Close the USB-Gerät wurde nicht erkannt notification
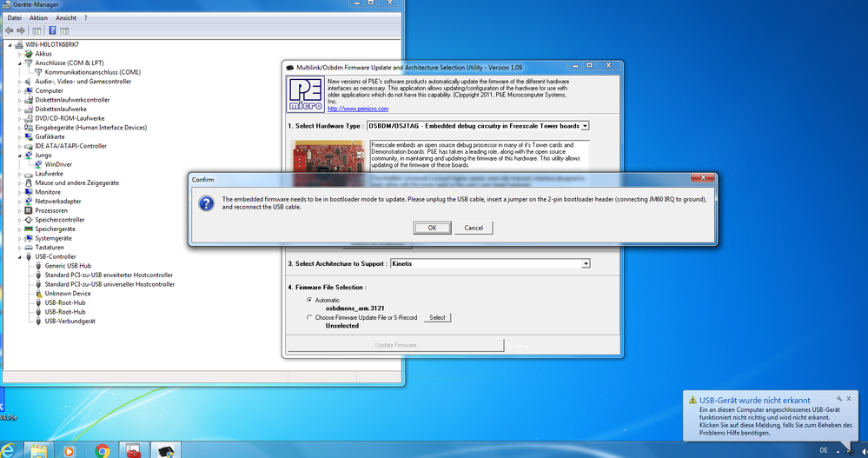868x458 pixels. (849, 398)
